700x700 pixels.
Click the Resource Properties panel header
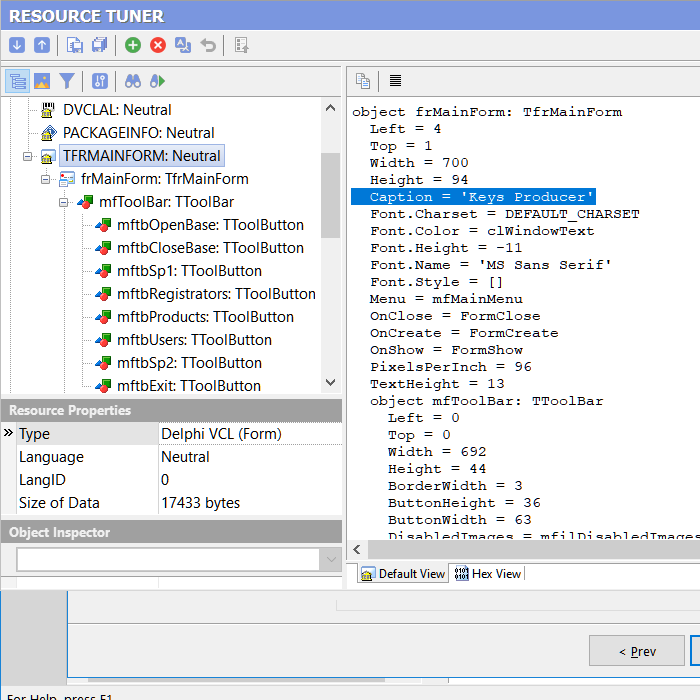coord(172,411)
